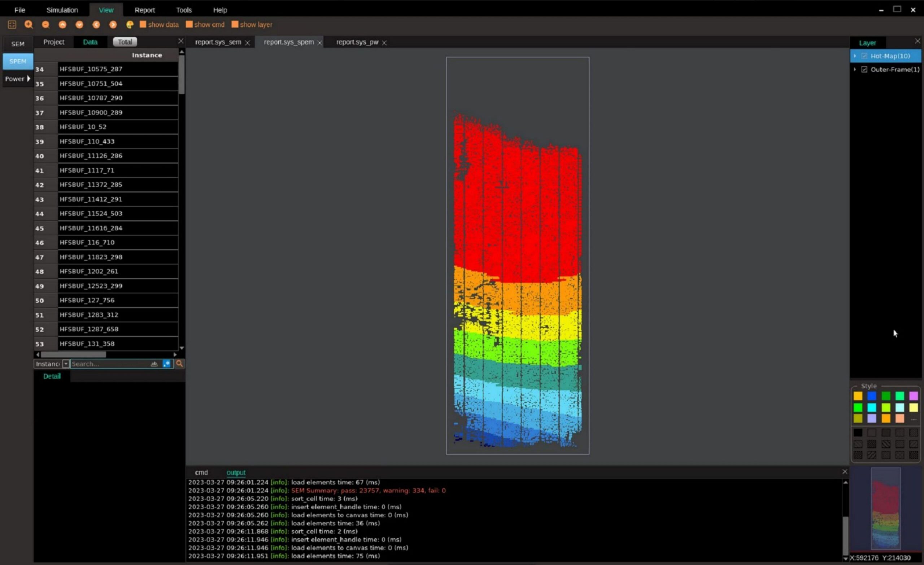Expand the Power submenu arrow
This screenshot has width=924, height=565.
click(29, 78)
